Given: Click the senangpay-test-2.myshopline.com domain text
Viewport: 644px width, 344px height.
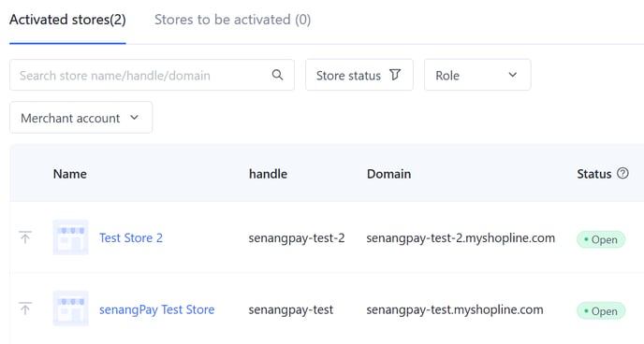Looking at the screenshot, I should [x=461, y=238].
